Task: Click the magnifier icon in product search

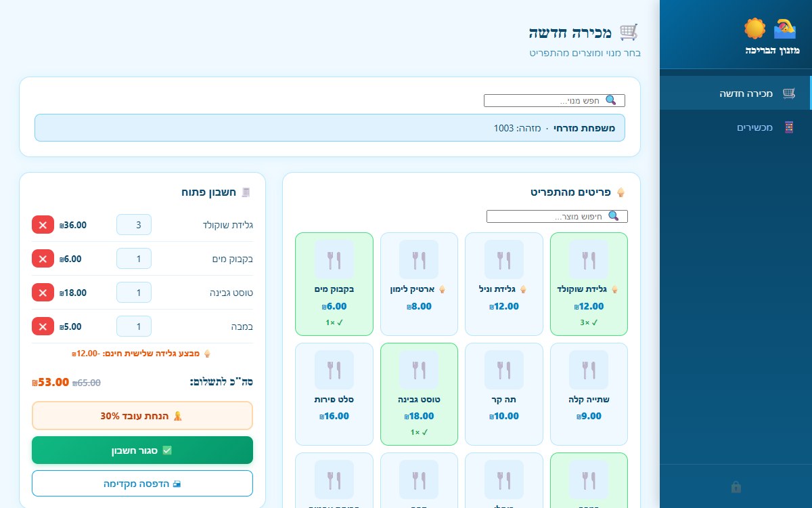Action: pyautogui.click(x=614, y=216)
